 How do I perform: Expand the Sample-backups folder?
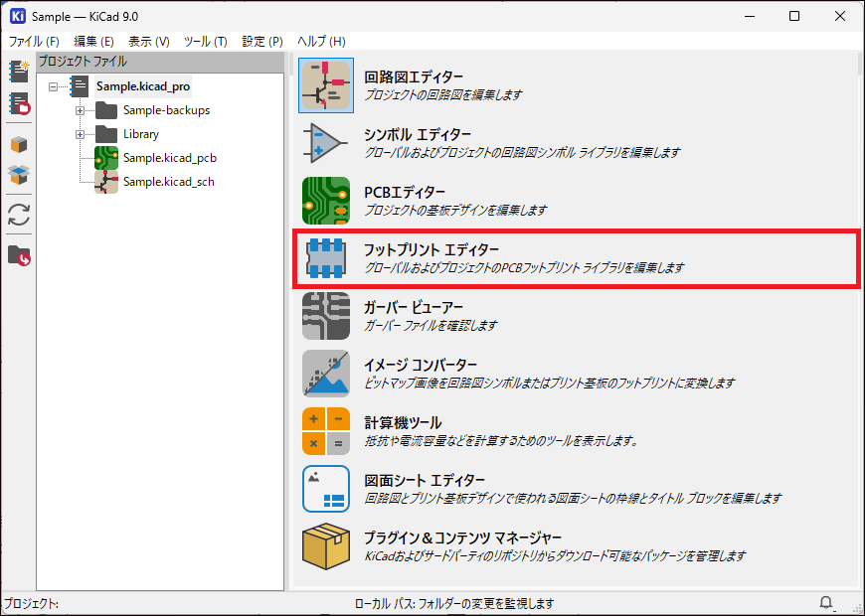pyautogui.click(x=80, y=110)
